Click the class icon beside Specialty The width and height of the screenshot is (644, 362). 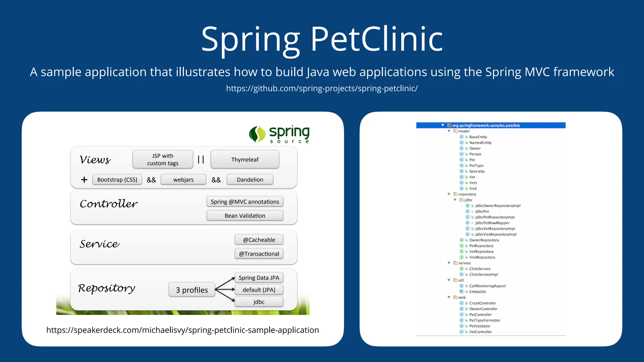pyautogui.click(x=462, y=171)
